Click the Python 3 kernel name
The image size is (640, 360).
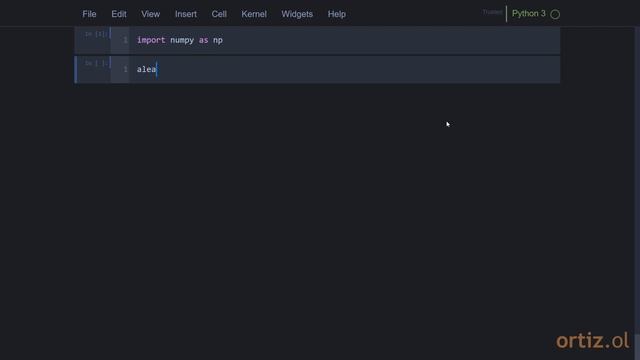point(529,13)
